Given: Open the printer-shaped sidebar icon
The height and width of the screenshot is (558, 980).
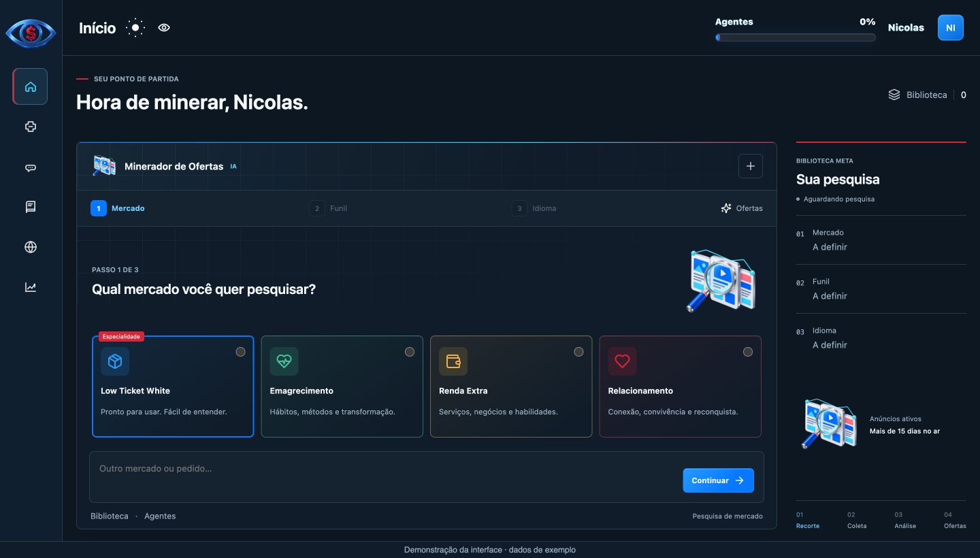Looking at the screenshot, I should (x=31, y=127).
